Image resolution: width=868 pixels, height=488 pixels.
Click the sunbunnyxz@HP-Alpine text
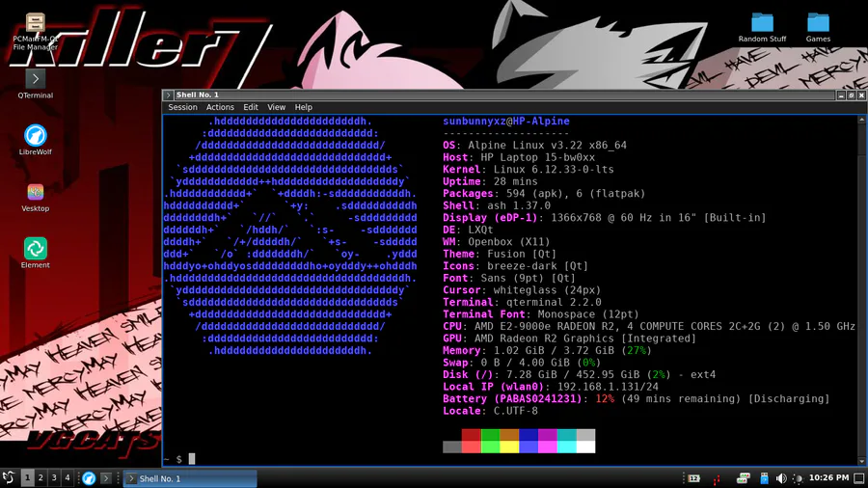(x=506, y=122)
